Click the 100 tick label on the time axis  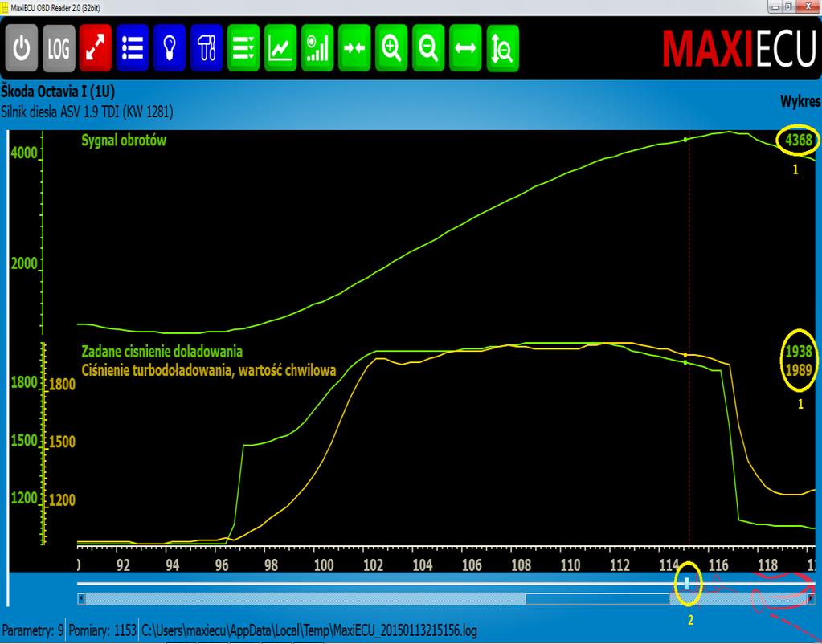pyautogui.click(x=324, y=565)
